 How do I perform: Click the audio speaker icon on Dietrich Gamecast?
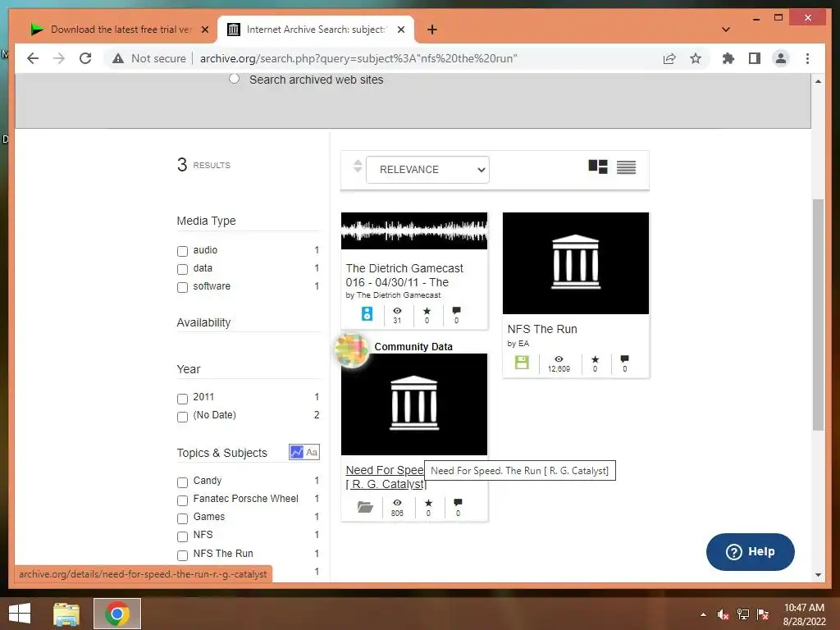click(x=367, y=314)
